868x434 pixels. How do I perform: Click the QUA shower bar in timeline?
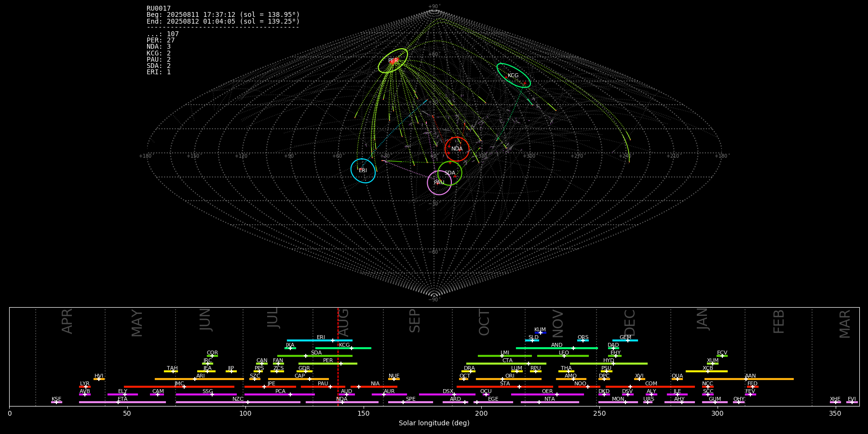[x=677, y=379]
